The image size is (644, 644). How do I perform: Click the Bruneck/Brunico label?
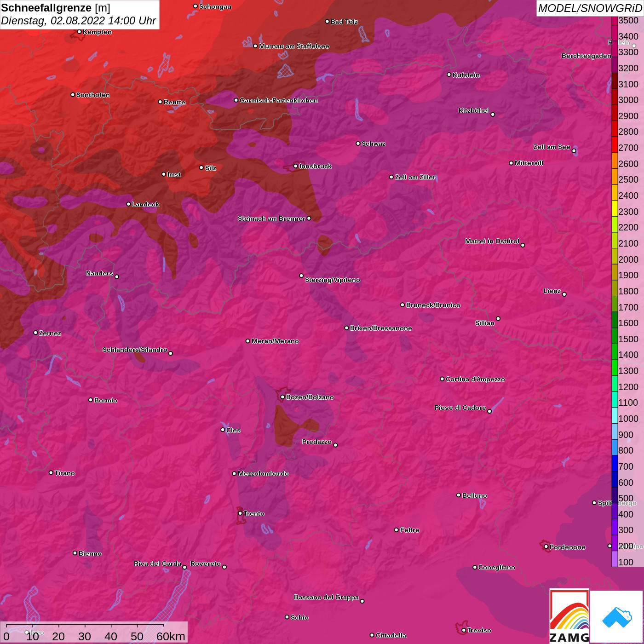point(433,305)
